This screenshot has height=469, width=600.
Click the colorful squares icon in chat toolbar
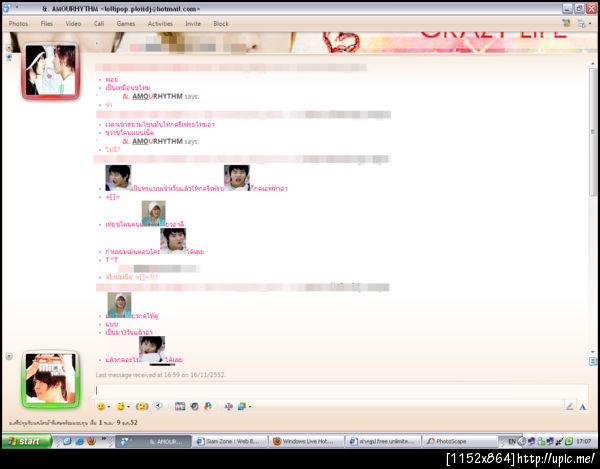point(180,407)
